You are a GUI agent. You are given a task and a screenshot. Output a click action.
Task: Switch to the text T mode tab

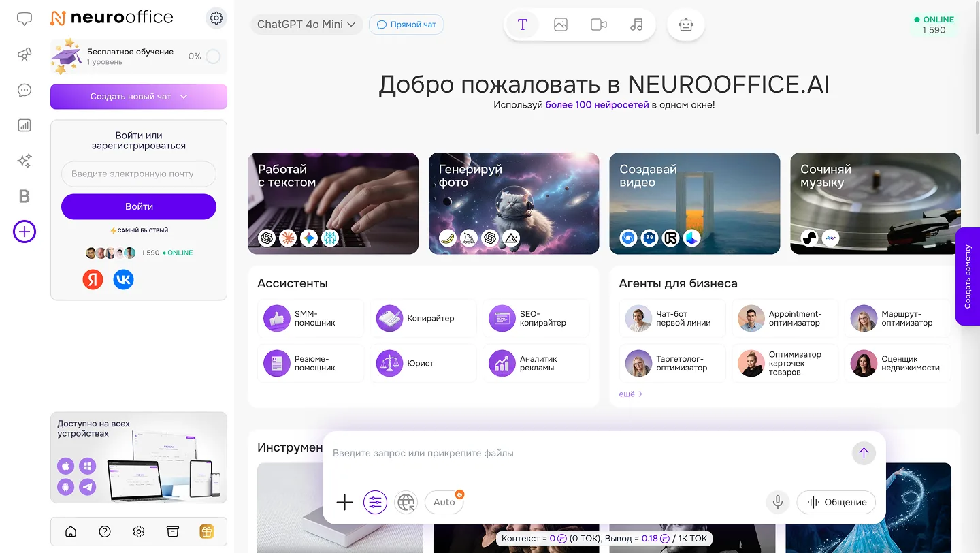(x=523, y=25)
